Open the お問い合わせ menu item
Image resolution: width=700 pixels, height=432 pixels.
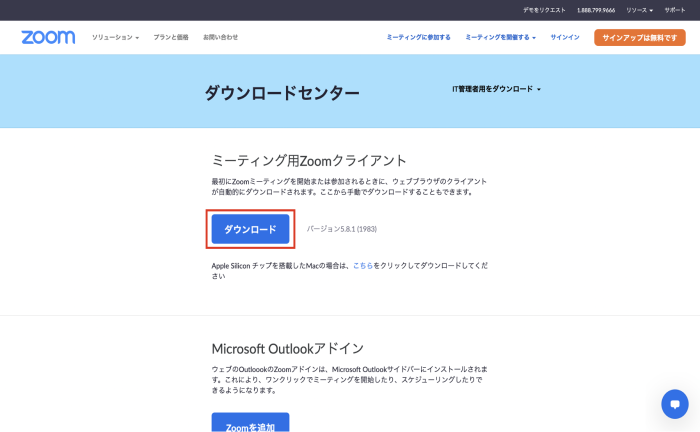[x=221, y=37]
